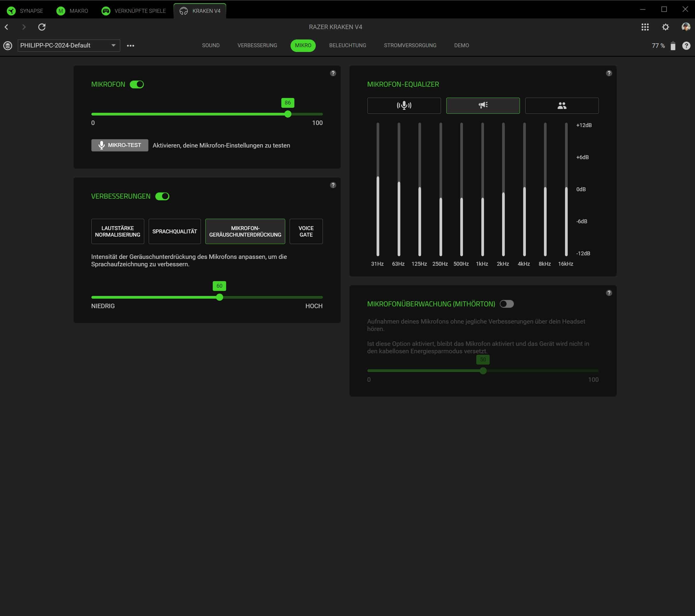The image size is (695, 616).
Task: Toggle the Mikrofon switch off
Action: click(137, 84)
